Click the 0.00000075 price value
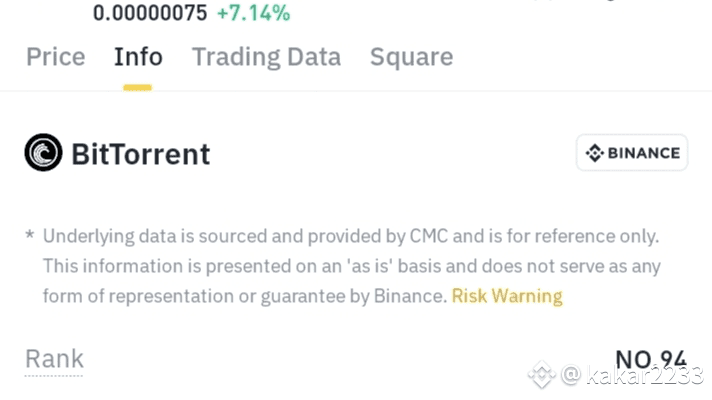Viewport: 712px width, 400px height. click(x=150, y=13)
